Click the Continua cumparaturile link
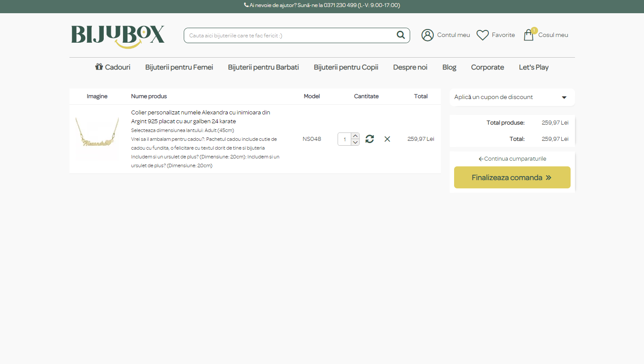Viewport: 644px width, 364px height. click(x=512, y=159)
